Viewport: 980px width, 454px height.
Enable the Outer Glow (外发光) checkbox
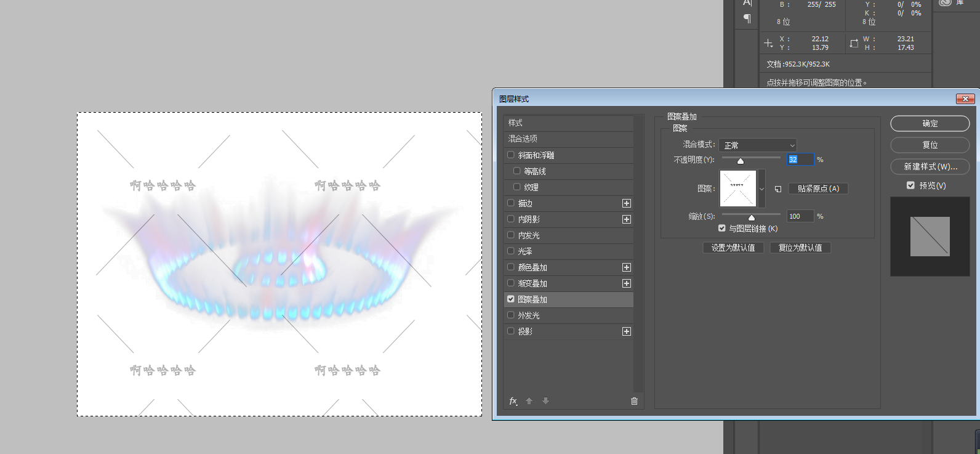pyautogui.click(x=511, y=315)
